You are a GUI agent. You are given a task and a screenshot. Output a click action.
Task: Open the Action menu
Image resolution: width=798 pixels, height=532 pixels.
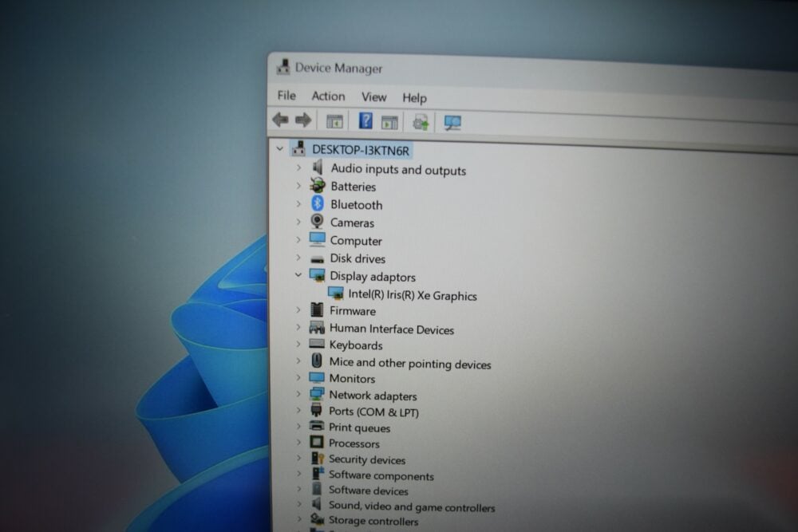tap(328, 97)
